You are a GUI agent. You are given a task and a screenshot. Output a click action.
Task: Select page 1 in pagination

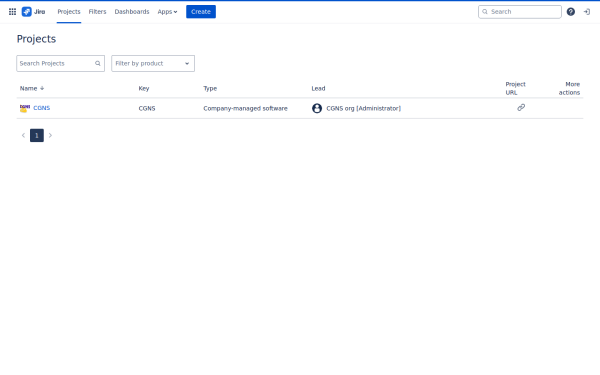pos(37,135)
